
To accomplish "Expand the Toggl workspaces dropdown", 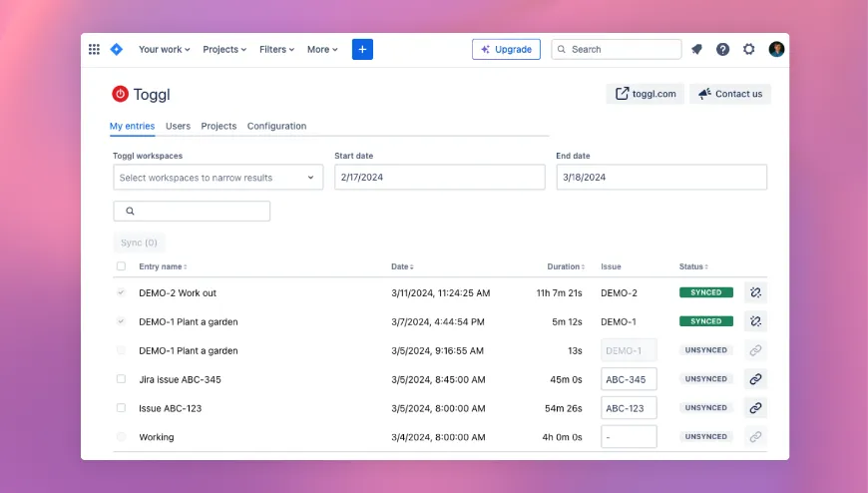I will pyautogui.click(x=217, y=178).
